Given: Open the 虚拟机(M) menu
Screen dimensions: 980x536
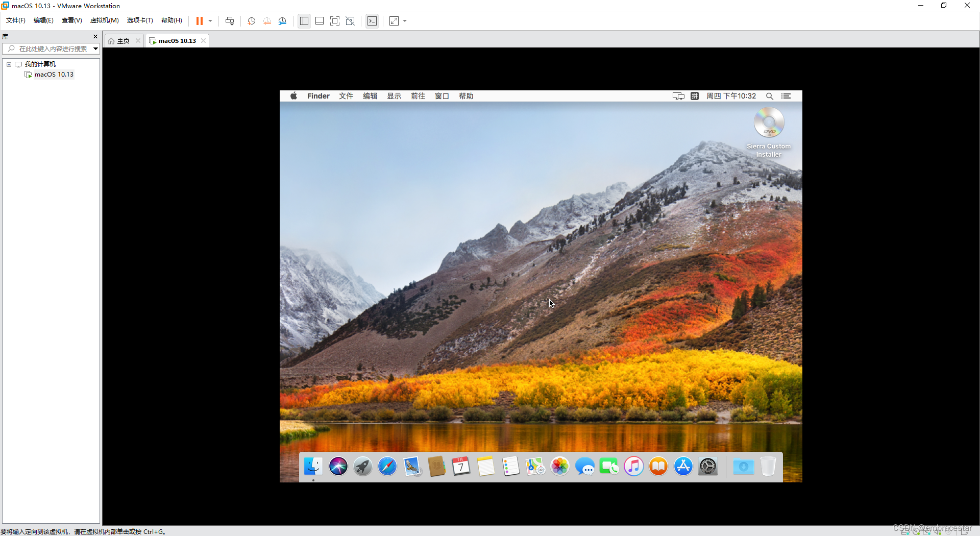Looking at the screenshot, I should (105, 20).
